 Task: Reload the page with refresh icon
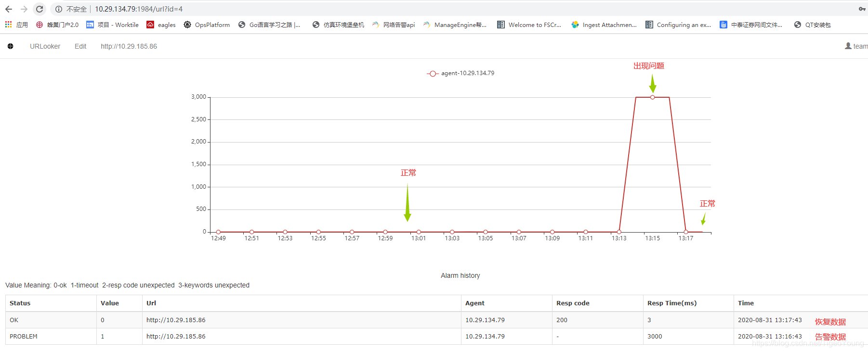[39, 9]
